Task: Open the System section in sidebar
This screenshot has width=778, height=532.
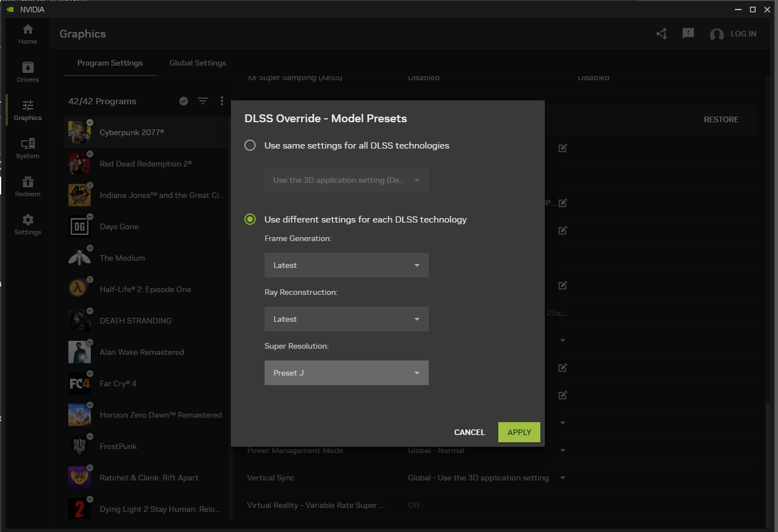Action: [x=27, y=149]
